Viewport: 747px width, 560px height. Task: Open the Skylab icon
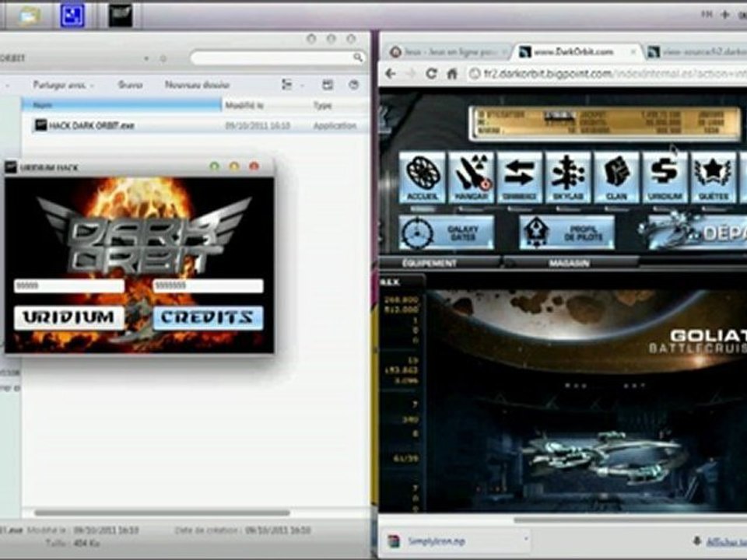pos(568,177)
